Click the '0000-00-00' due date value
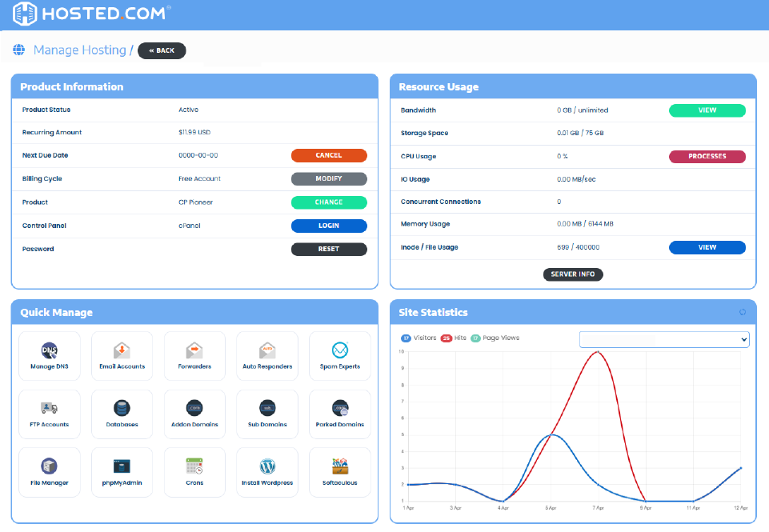 pyautogui.click(x=198, y=155)
